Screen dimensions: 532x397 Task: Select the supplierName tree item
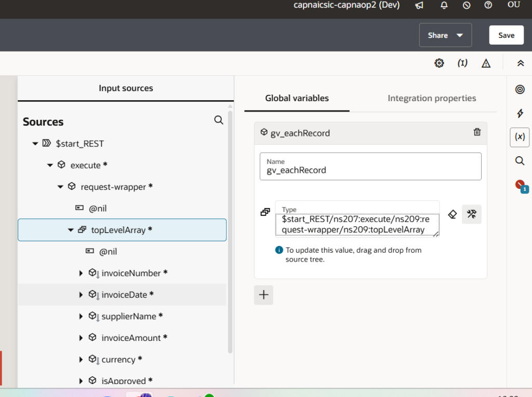[129, 316]
